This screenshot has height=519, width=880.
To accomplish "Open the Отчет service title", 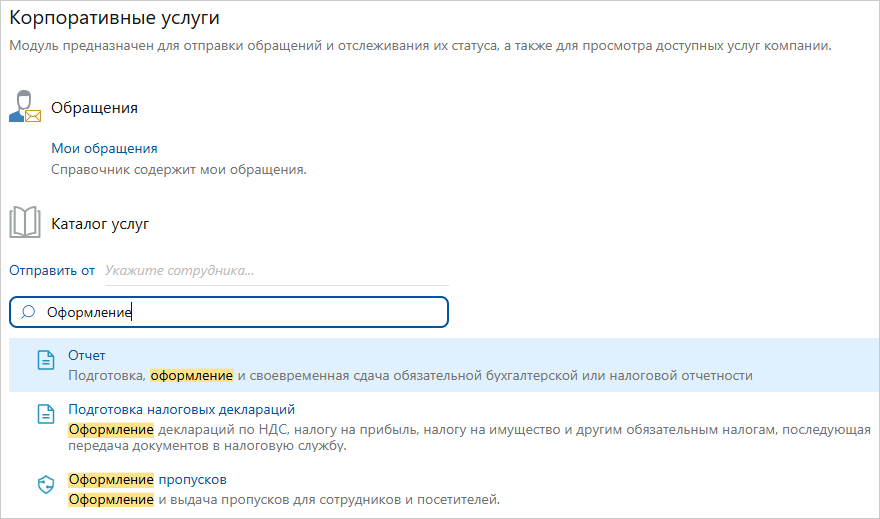I will pos(87,355).
